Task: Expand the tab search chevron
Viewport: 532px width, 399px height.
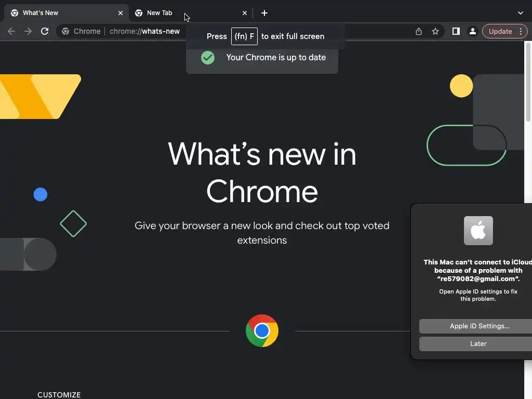Action: coord(521,13)
